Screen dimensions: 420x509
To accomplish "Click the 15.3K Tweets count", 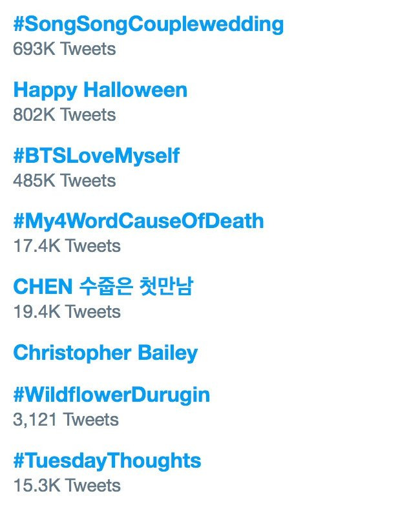I will tap(67, 485).
